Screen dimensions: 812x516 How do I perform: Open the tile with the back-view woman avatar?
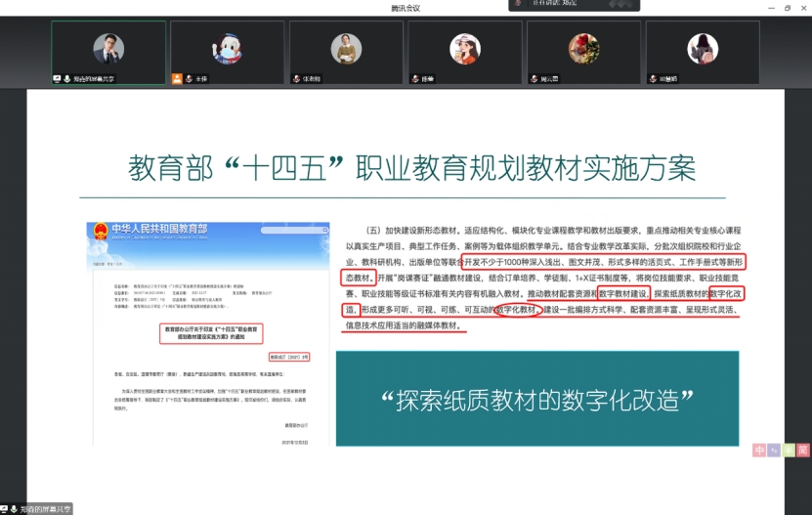coord(703,53)
